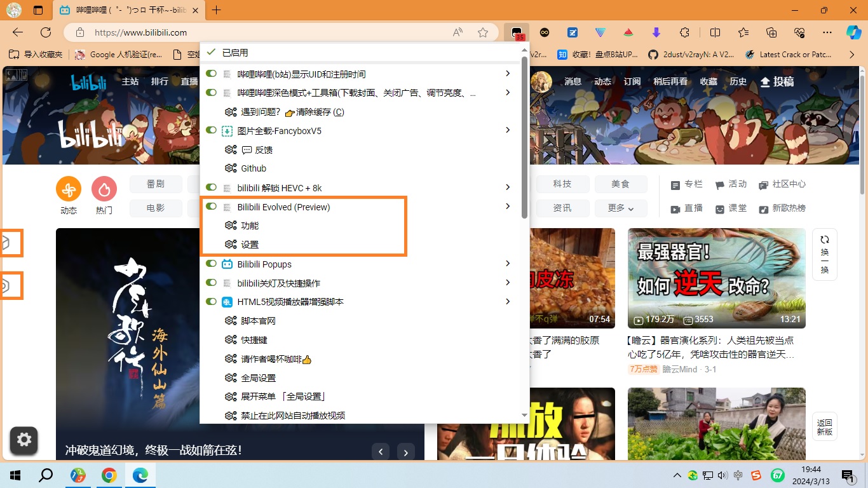Open the Copilot sidebar icon

point(853,32)
